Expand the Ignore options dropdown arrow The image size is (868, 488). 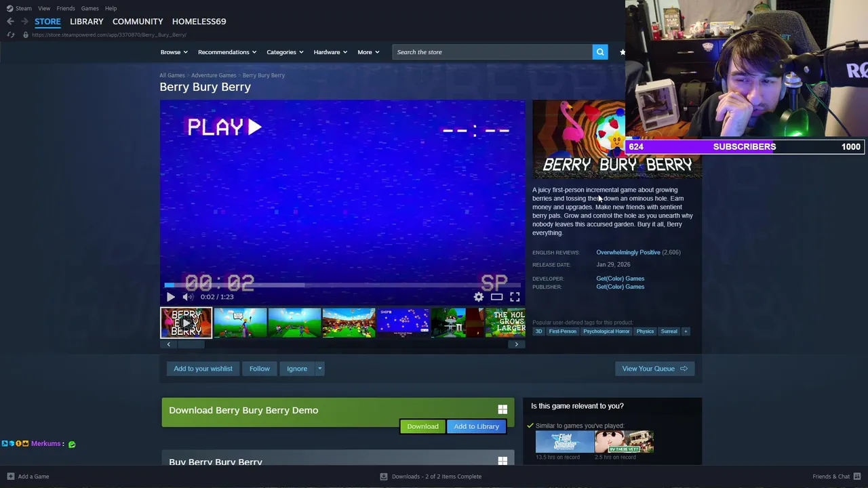point(319,369)
